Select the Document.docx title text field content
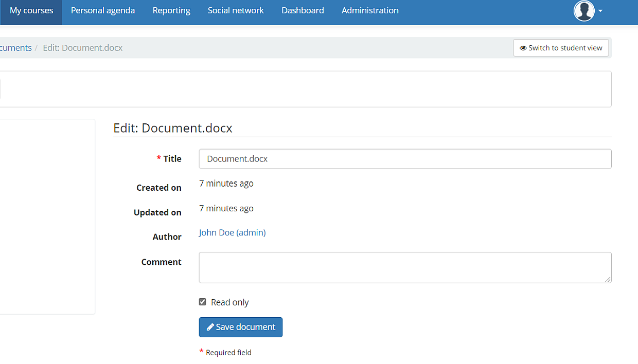The image size is (638, 364). tap(236, 158)
